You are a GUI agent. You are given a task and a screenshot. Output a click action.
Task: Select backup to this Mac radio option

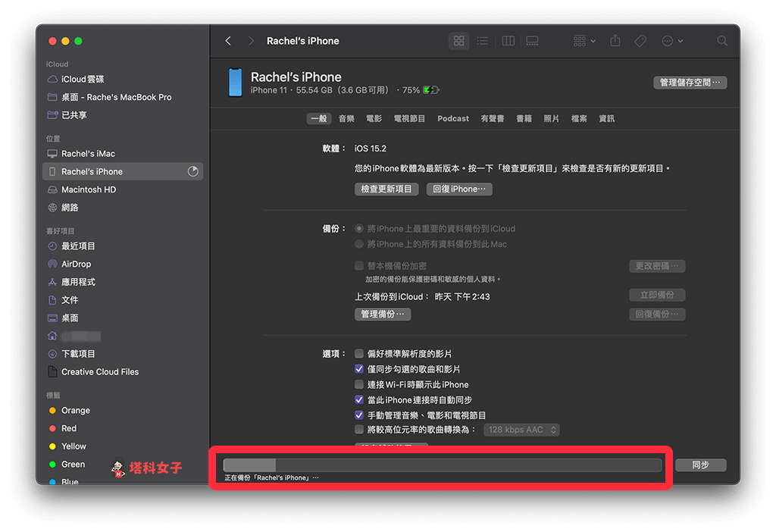tap(359, 244)
